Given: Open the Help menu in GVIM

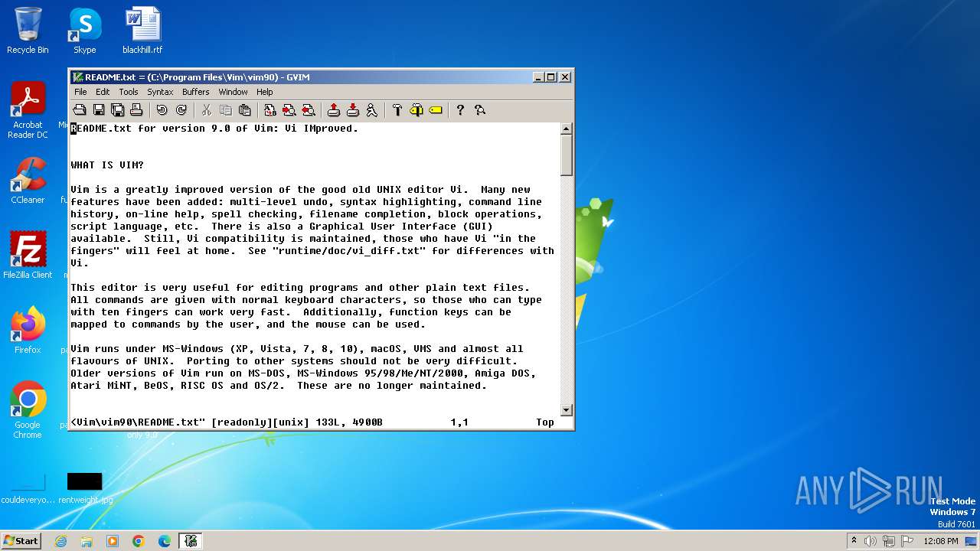Looking at the screenshot, I should coord(265,92).
